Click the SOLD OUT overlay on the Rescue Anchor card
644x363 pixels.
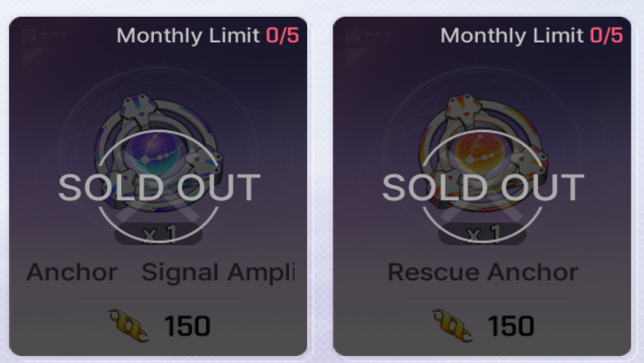click(483, 188)
